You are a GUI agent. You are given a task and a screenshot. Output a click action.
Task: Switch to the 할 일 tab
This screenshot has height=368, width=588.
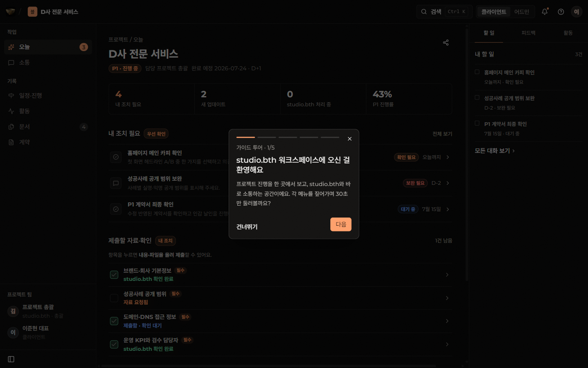(x=489, y=33)
